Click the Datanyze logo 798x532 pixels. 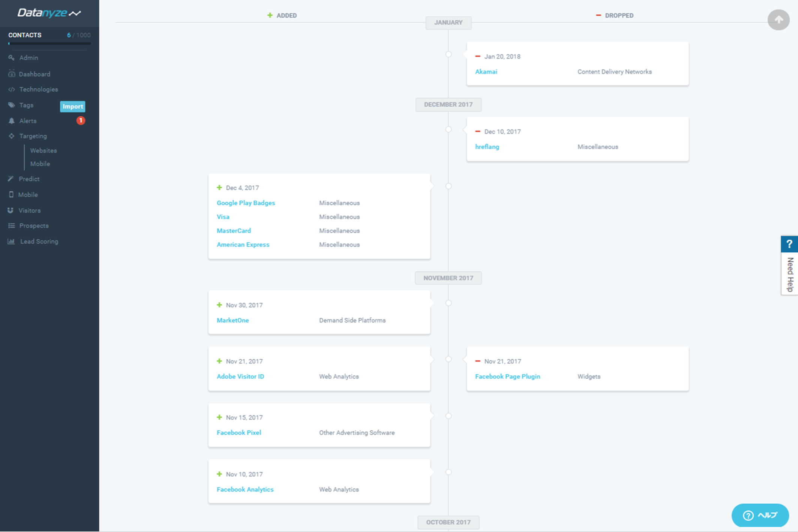point(49,13)
